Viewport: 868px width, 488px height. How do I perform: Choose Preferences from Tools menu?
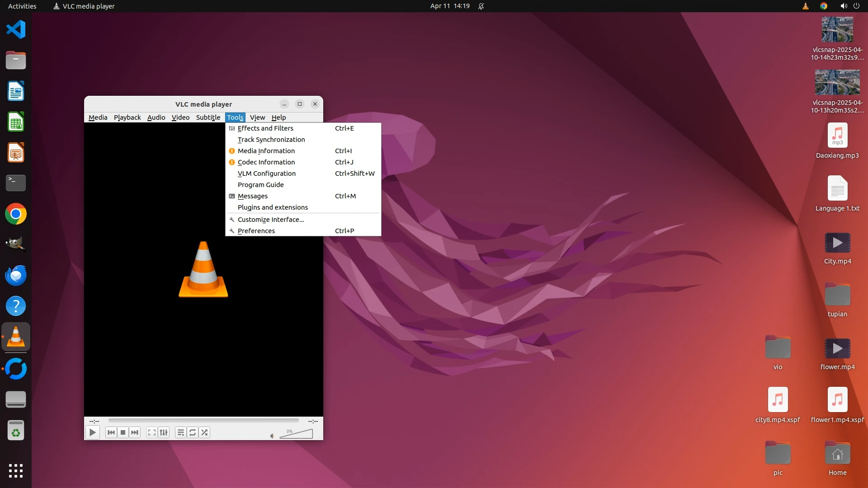coord(256,231)
